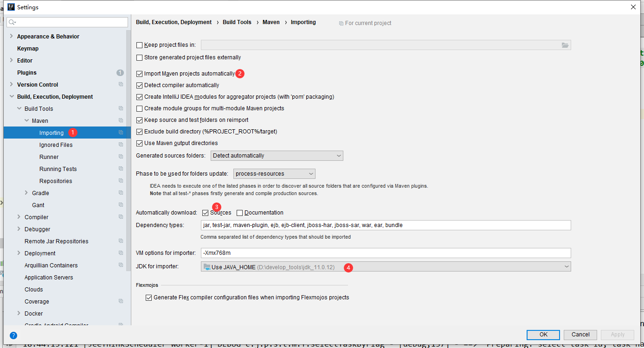Screen dimensions: 644x348
Task: Open JDK for importer dropdown
Action: coord(386,267)
